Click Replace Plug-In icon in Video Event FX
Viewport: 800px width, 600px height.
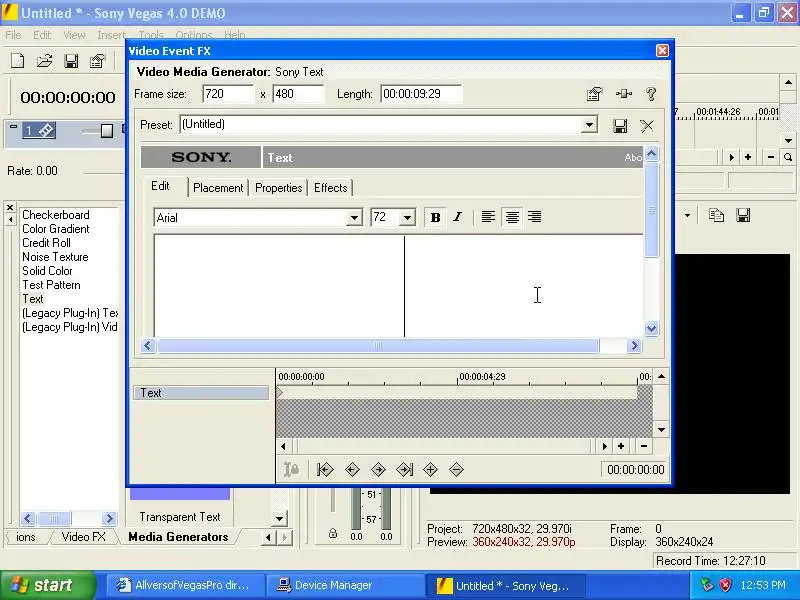[594, 94]
